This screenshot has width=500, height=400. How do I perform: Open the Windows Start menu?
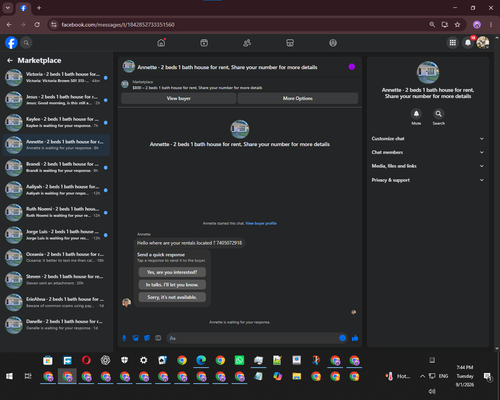9,376
